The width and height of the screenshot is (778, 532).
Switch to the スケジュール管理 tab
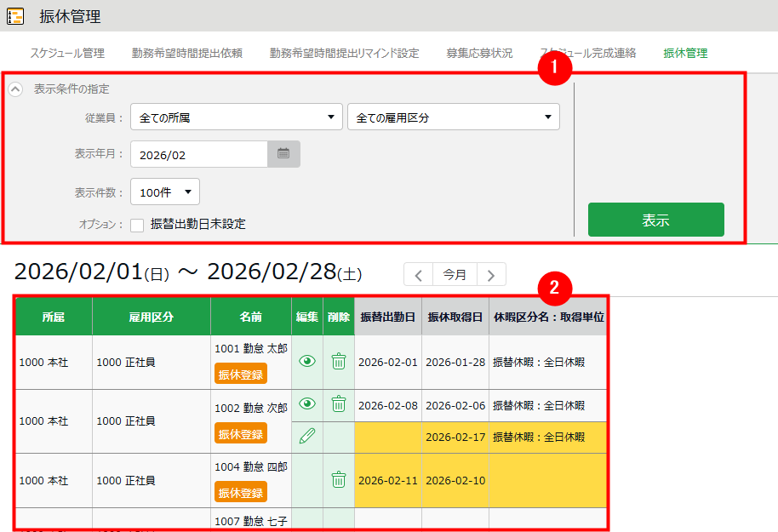(67, 53)
